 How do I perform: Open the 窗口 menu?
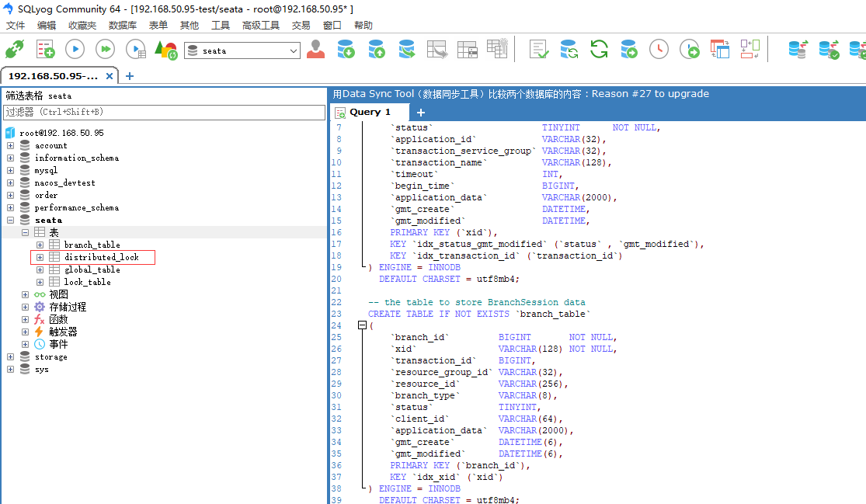(x=332, y=26)
